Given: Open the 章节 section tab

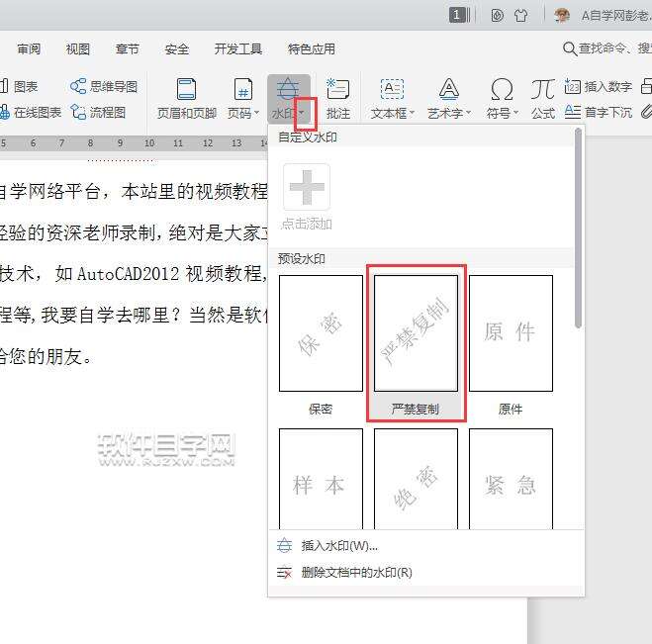Looking at the screenshot, I should [128, 49].
